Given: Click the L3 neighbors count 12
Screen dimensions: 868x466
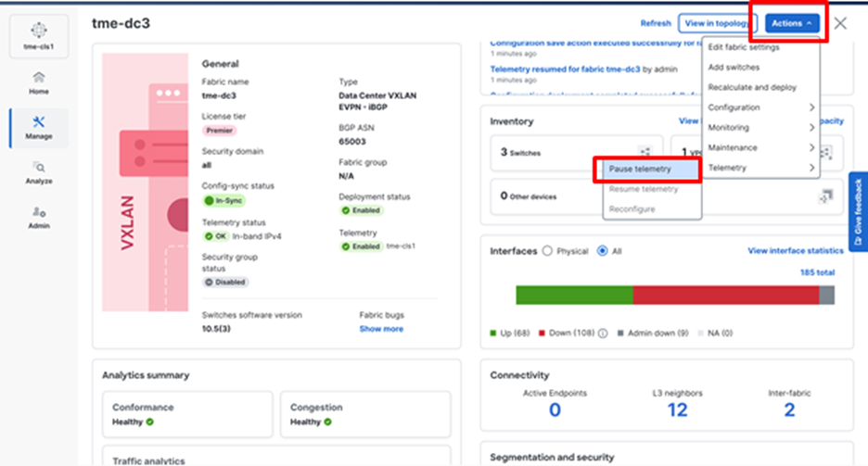Looking at the screenshot, I should click(677, 410).
